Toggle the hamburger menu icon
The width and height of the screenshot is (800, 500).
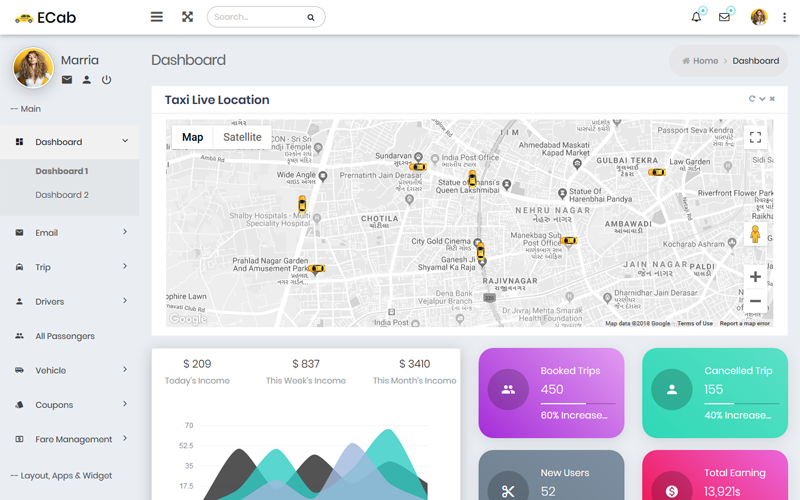tap(157, 17)
